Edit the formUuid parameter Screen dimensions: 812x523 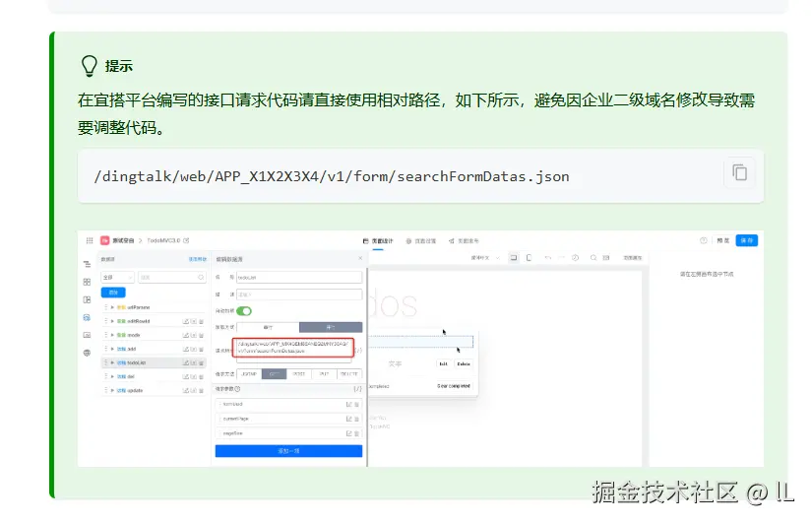click(x=348, y=404)
